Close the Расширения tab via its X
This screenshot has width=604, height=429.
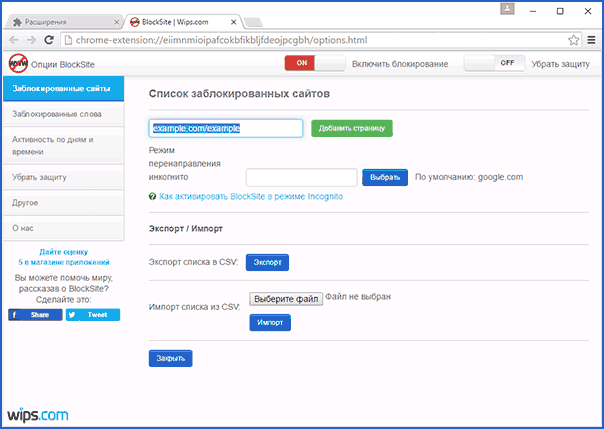[116, 22]
